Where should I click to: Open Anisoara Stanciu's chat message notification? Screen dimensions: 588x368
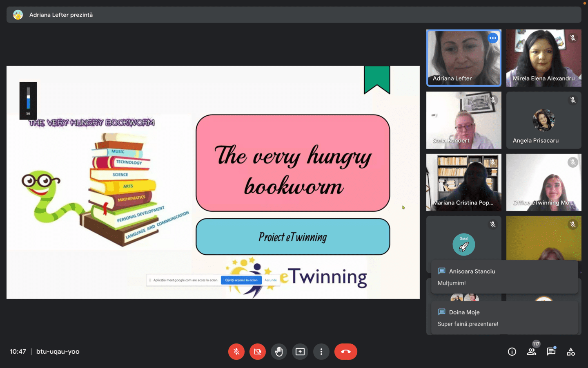point(505,277)
